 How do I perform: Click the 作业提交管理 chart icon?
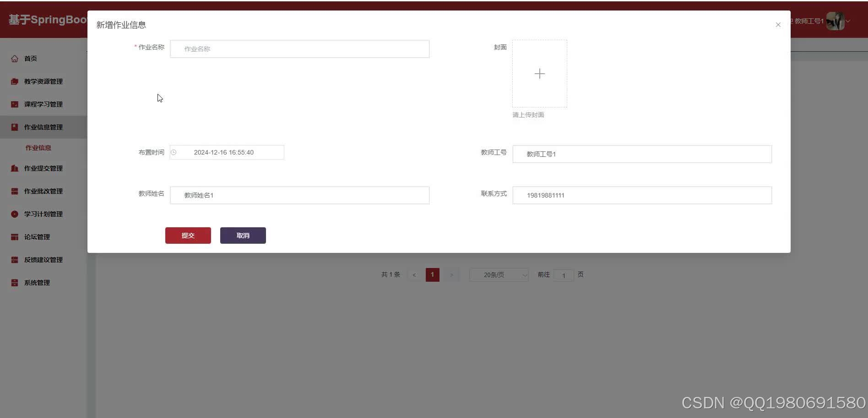(x=14, y=168)
